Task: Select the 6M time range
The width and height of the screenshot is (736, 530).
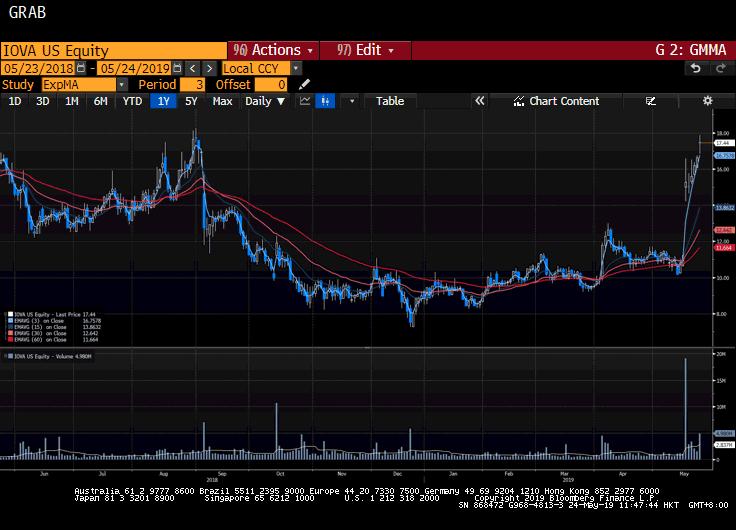Action: tap(100, 101)
